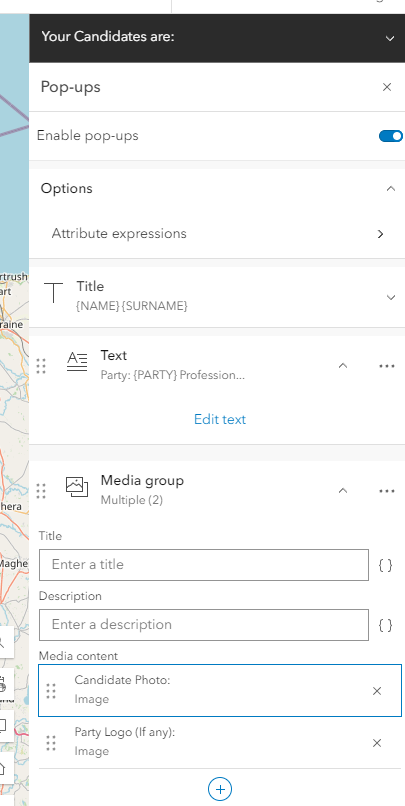Collapse the Media group chevron
The width and height of the screenshot is (405, 806).
[343, 490]
